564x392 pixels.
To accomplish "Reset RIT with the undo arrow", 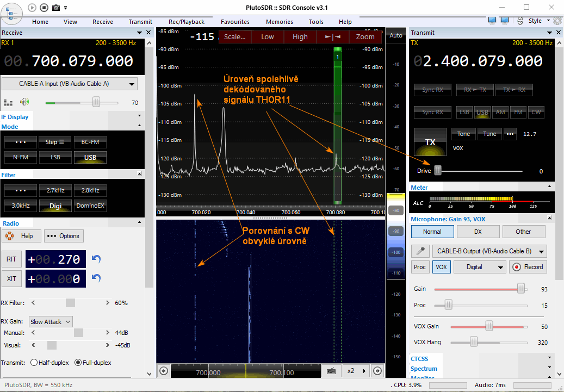I will pos(96,259).
